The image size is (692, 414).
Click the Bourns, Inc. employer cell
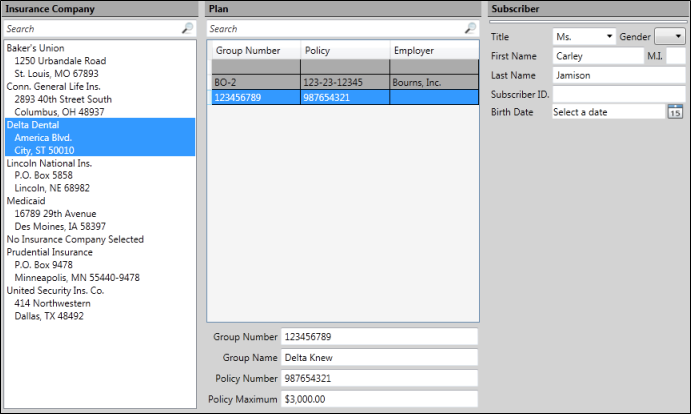click(x=434, y=83)
